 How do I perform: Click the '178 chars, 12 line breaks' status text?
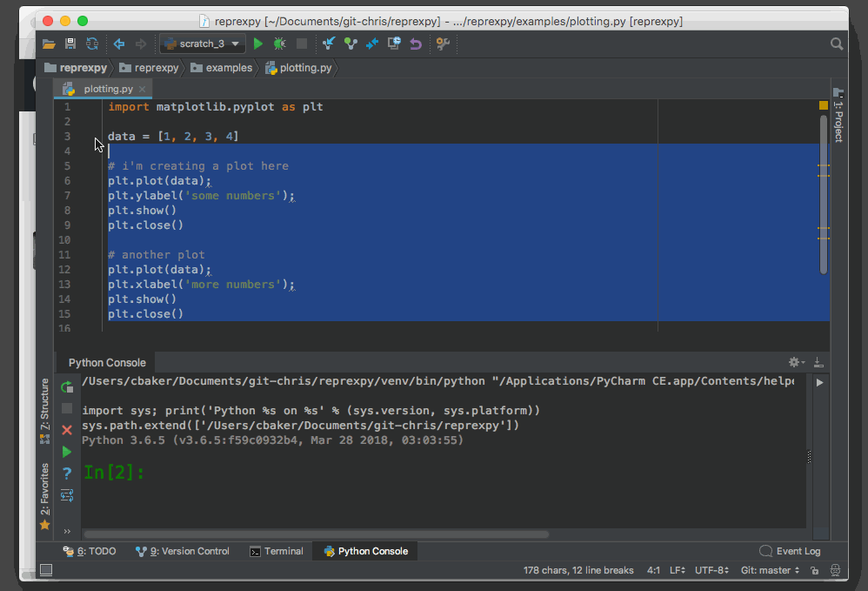coord(578,570)
